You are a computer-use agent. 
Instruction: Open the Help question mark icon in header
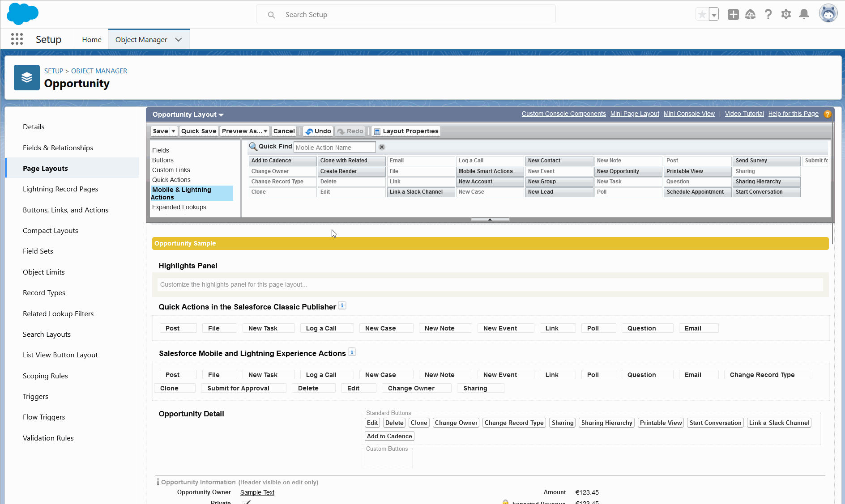[x=768, y=14]
